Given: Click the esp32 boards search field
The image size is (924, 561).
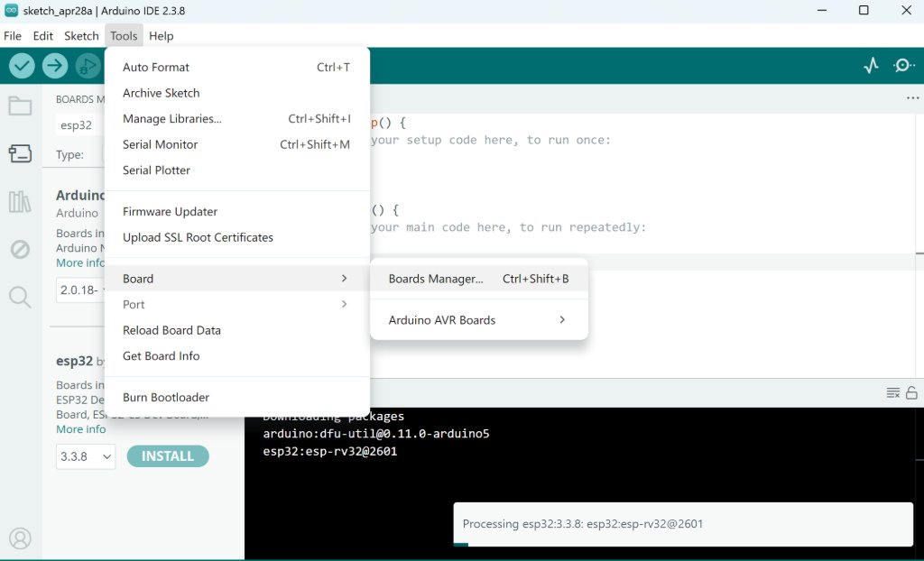Looking at the screenshot, I should pos(80,125).
